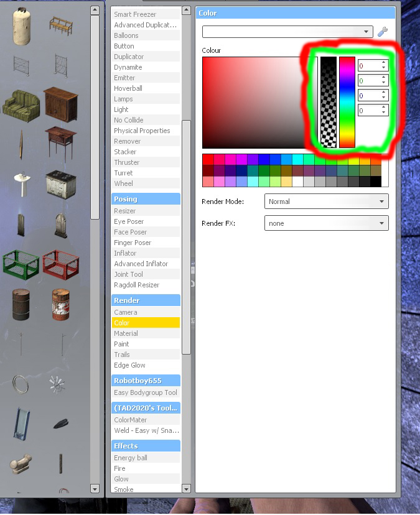Collapse the Effects category header

(x=146, y=446)
